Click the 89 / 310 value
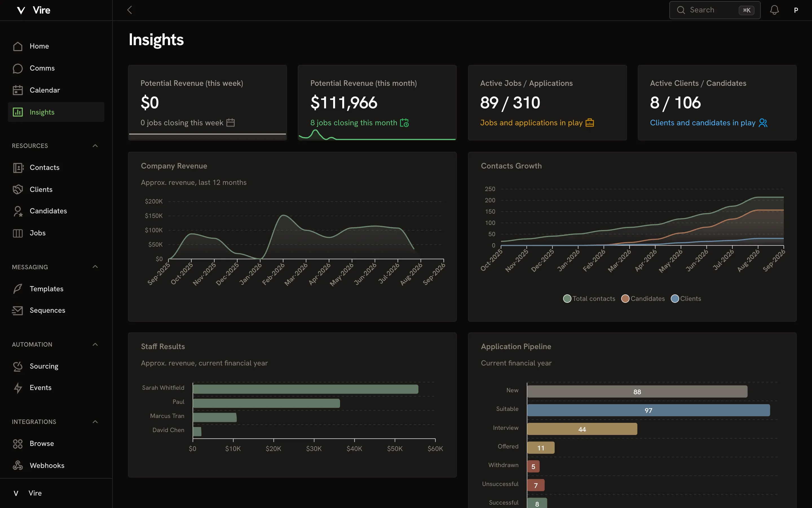 [510, 102]
